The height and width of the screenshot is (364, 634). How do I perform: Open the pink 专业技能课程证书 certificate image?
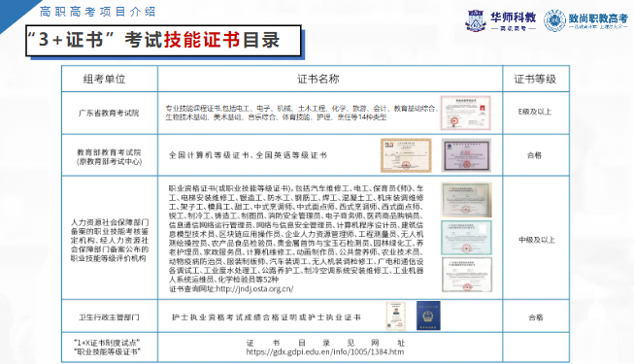(466, 113)
